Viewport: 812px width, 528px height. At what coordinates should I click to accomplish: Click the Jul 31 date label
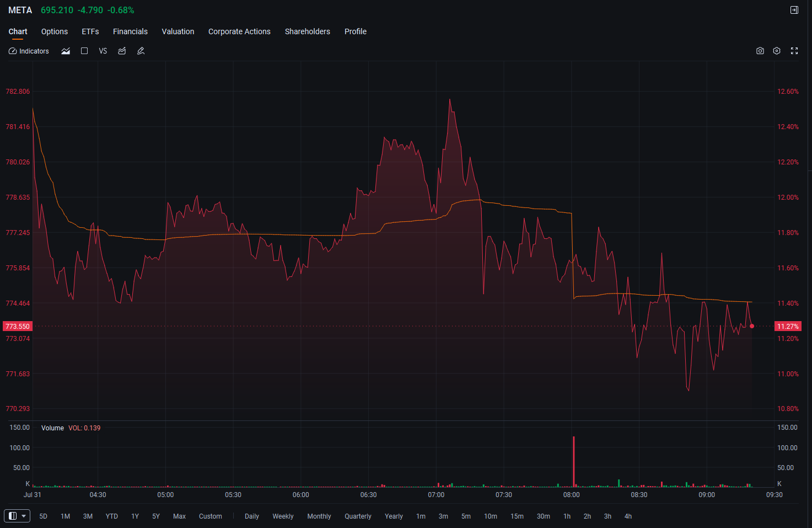coord(33,495)
